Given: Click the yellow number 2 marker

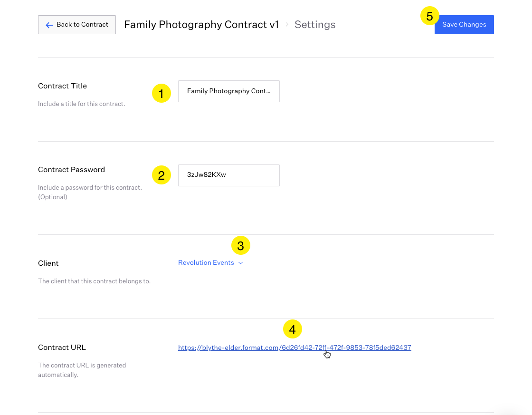Looking at the screenshot, I should coord(161,175).
